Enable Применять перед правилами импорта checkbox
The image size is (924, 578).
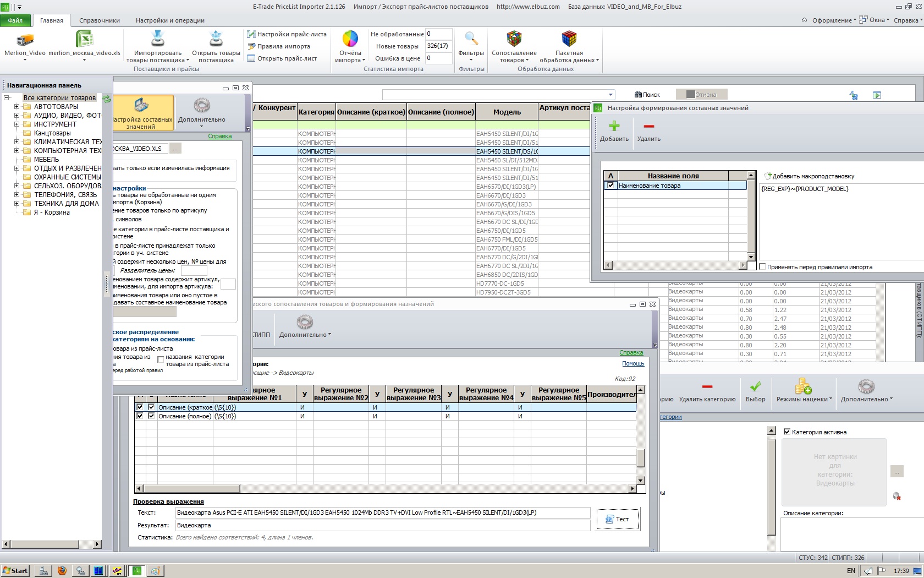[763, 267]
